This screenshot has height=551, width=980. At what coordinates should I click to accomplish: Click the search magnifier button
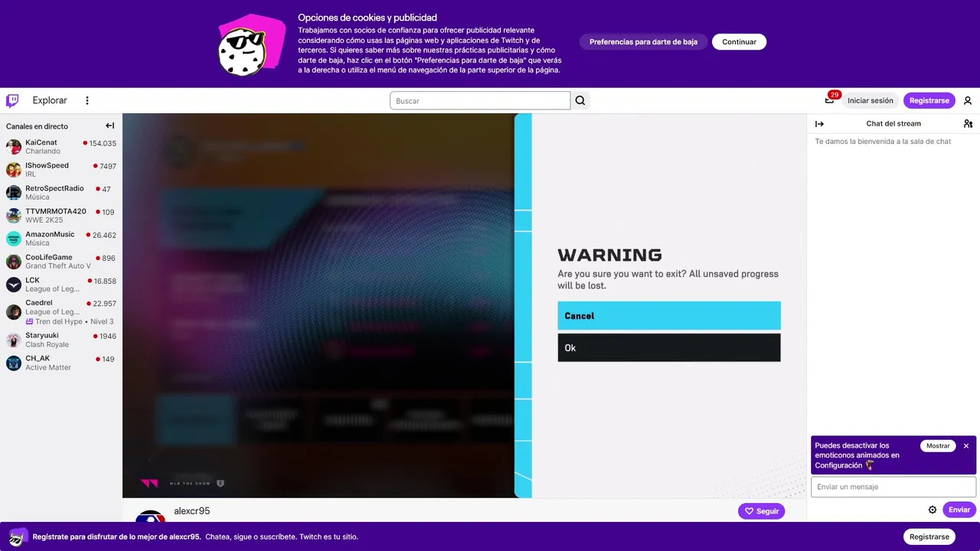[x=580, y=100]
